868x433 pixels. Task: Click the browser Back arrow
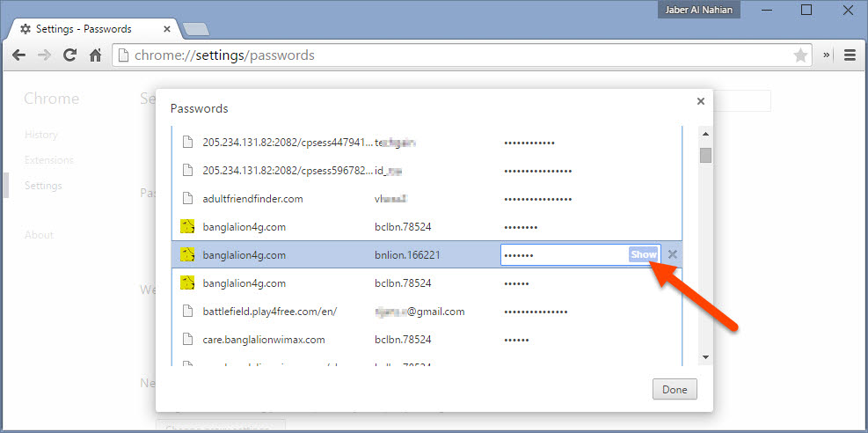tap(18, 55)
